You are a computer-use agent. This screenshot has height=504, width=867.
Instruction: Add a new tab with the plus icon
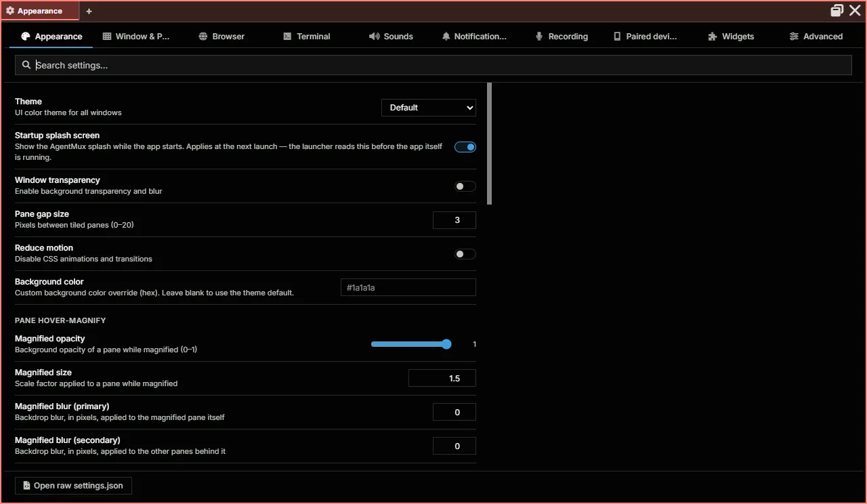pos(89,11)
